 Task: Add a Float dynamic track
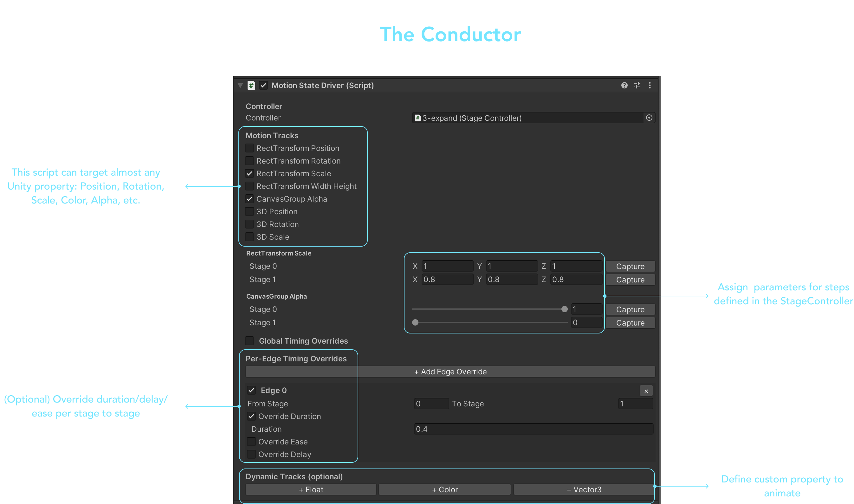(311, 489)
